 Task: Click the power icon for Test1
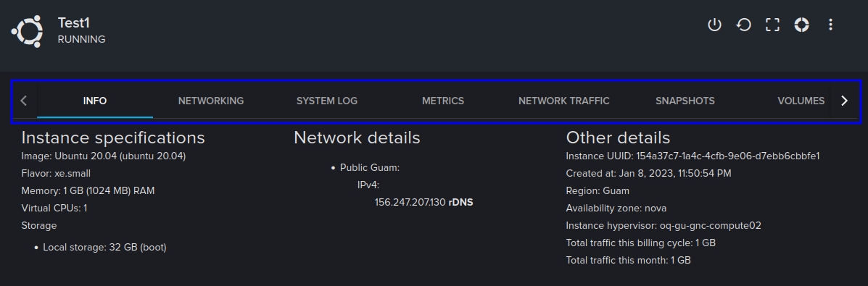coord(714,25)
